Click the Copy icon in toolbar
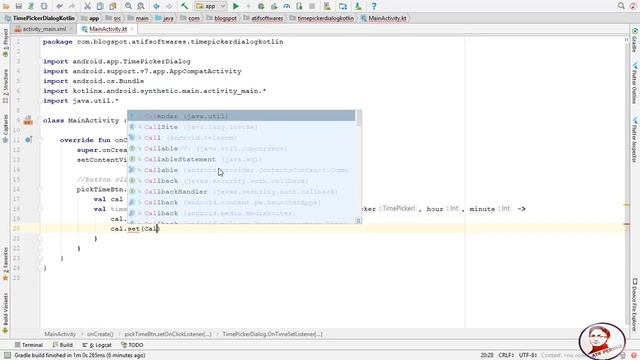Screen dimensions: 640x360 [x=100, y=6]
